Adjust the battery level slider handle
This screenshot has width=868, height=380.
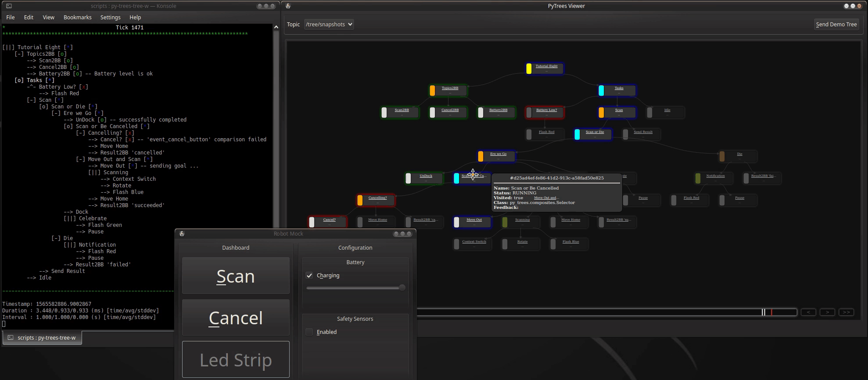click(x=402, y=288)
